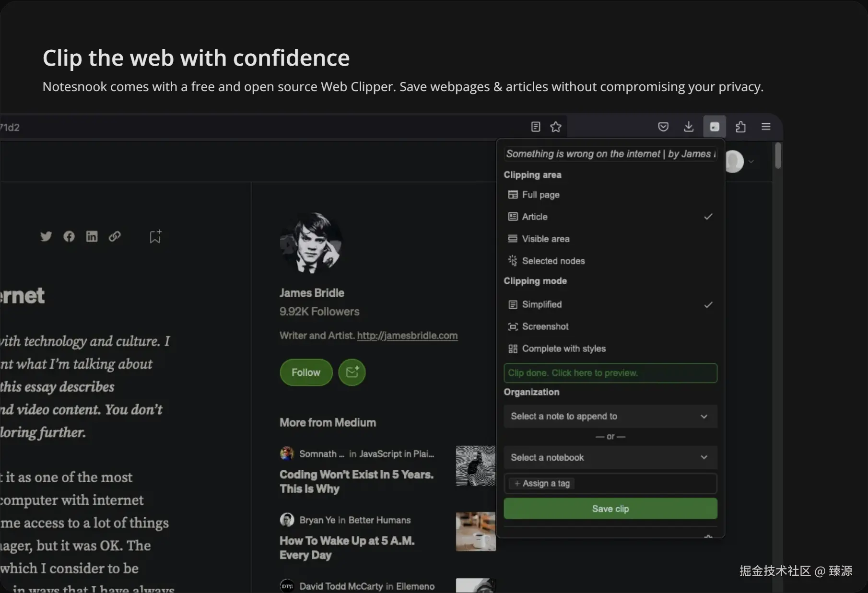Open 9.92K Followers list

319,312
